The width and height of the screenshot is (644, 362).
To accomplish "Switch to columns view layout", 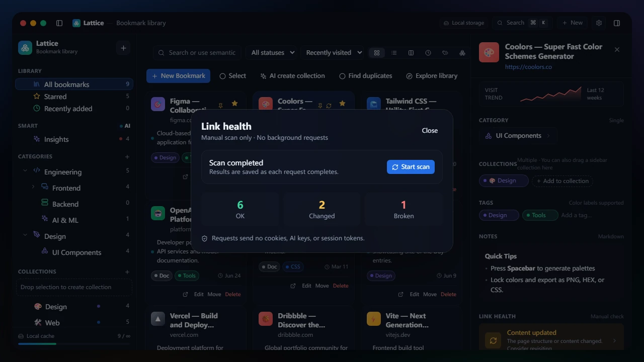I will point(411,53).
